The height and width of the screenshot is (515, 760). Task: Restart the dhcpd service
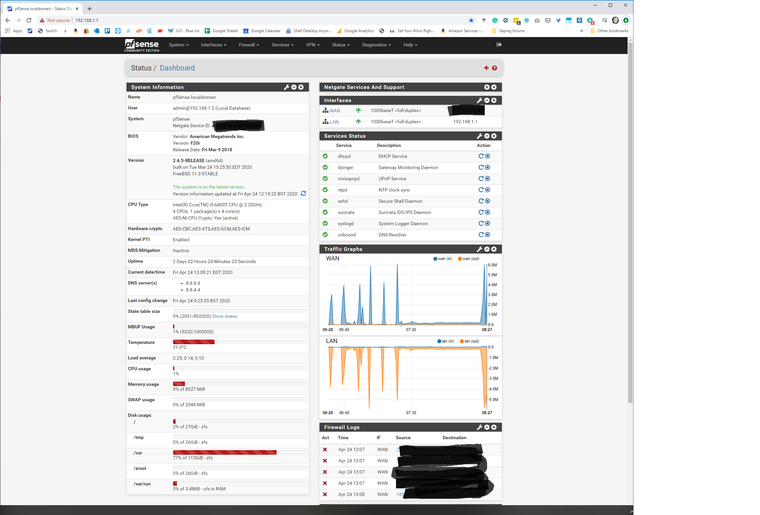[x=481, y=156]
